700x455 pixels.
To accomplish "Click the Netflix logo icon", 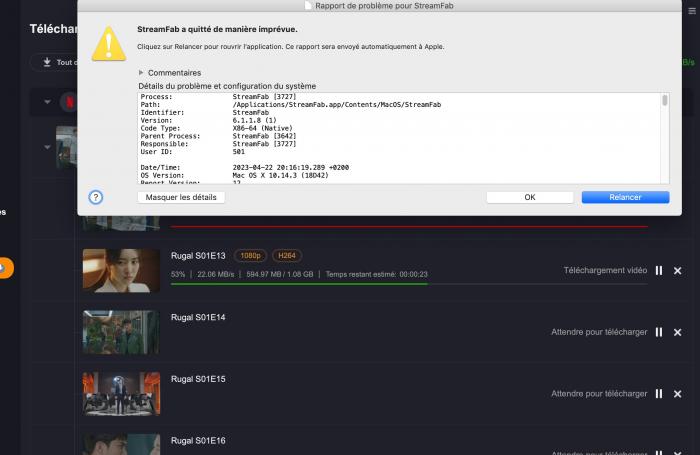I will click(69, 102).
